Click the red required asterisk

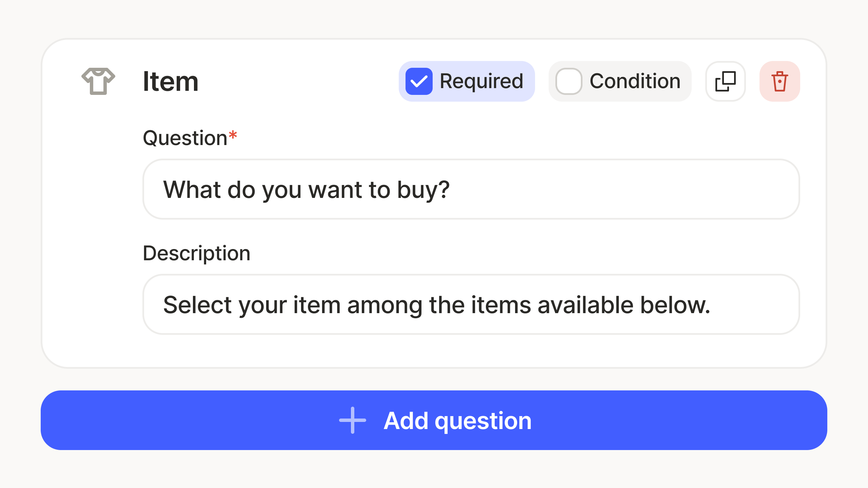(x=233, y=135)
